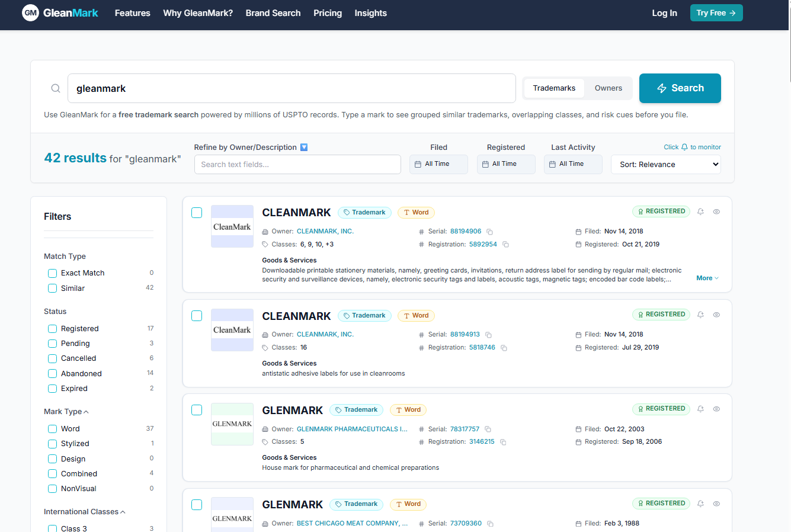Collapse the Mark Type filter section
791x532 pixels.
coord(66,412)
